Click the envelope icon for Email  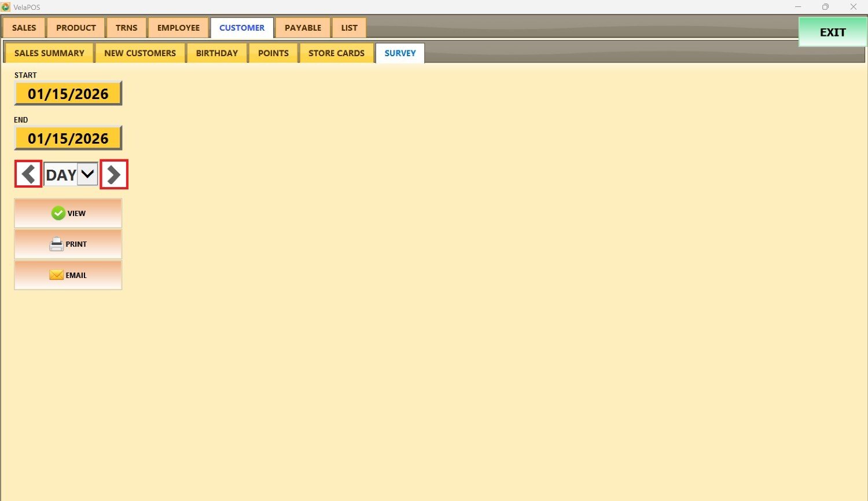[56, 275]
